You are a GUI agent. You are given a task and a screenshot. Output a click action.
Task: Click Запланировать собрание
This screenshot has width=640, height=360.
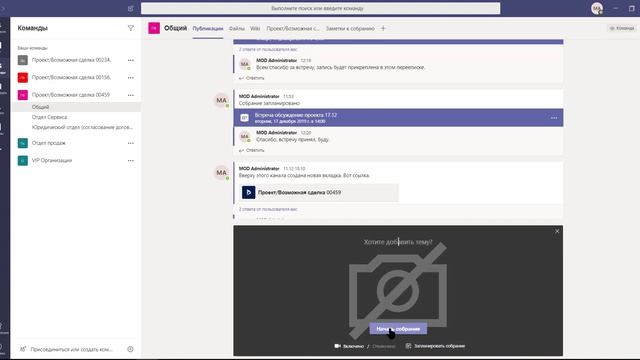coord(435,346)
